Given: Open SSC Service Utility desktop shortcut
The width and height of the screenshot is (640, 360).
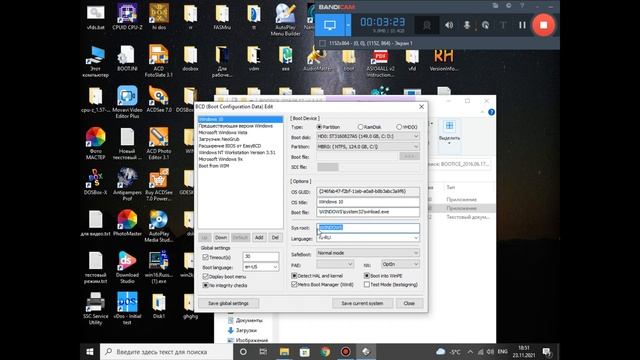Looking at the screenshot, I should (96, 308).
